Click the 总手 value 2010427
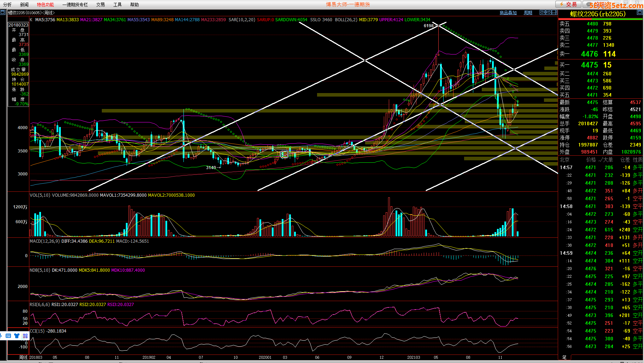 click(x=588, y=123)
